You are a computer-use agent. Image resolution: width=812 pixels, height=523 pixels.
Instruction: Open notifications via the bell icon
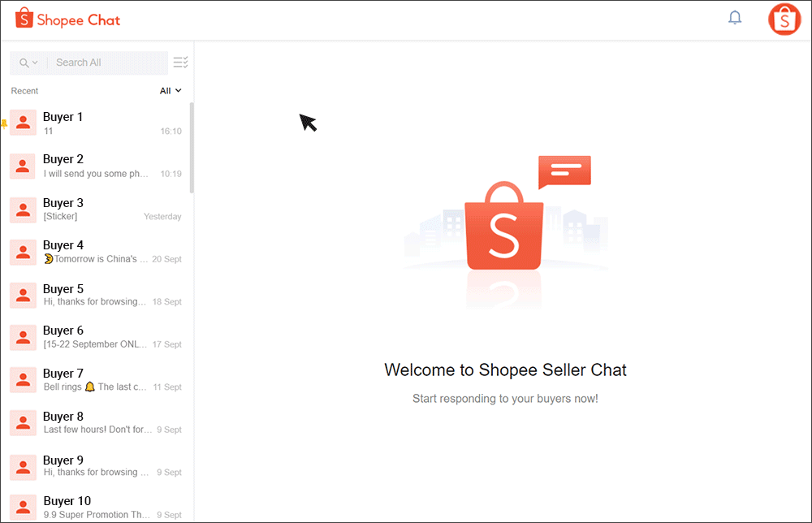735,17
